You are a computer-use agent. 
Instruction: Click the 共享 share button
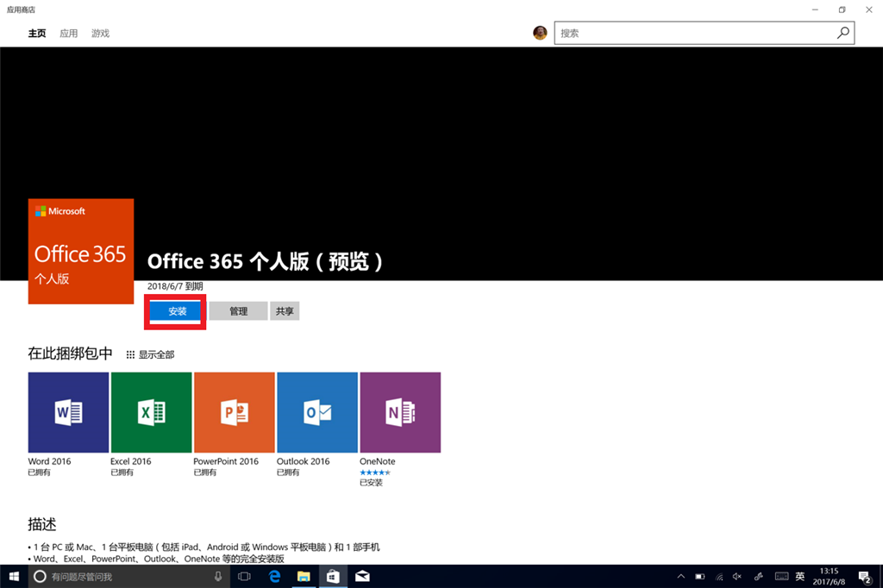pos(285,311)
